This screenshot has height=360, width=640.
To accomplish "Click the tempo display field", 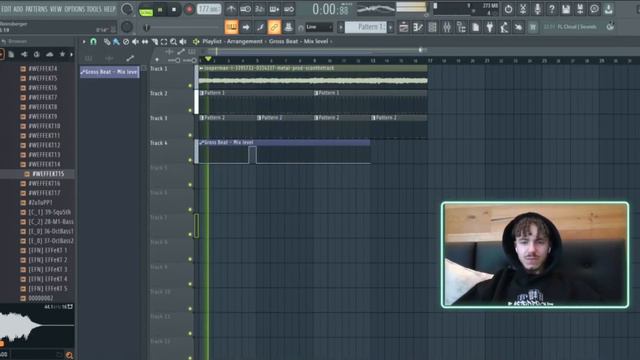I will [209, 9].
